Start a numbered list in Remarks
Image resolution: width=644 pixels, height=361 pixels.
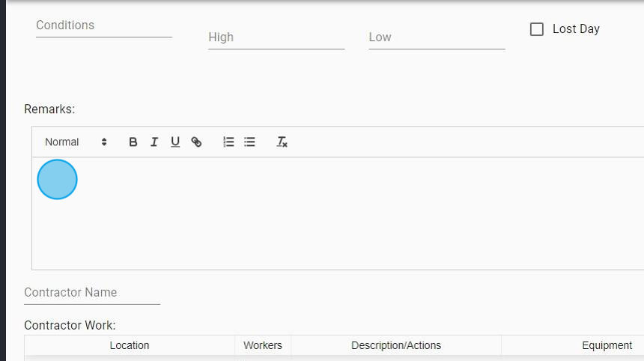(229, 142)
